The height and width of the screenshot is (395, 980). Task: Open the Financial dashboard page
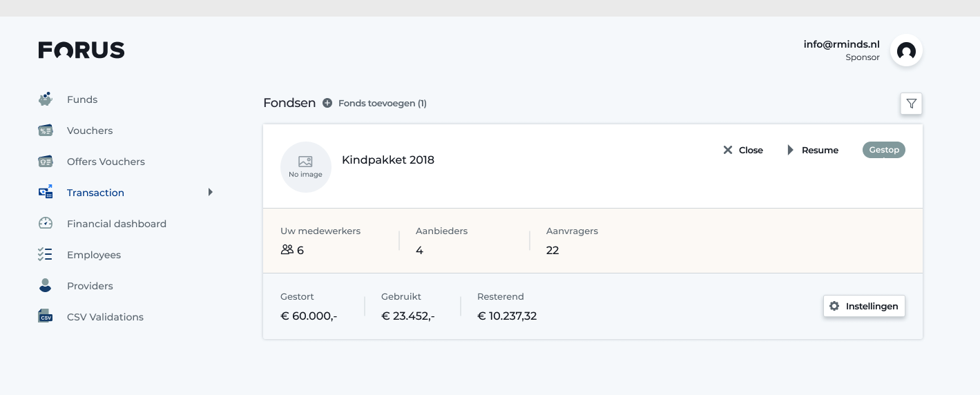coord(116,224)
